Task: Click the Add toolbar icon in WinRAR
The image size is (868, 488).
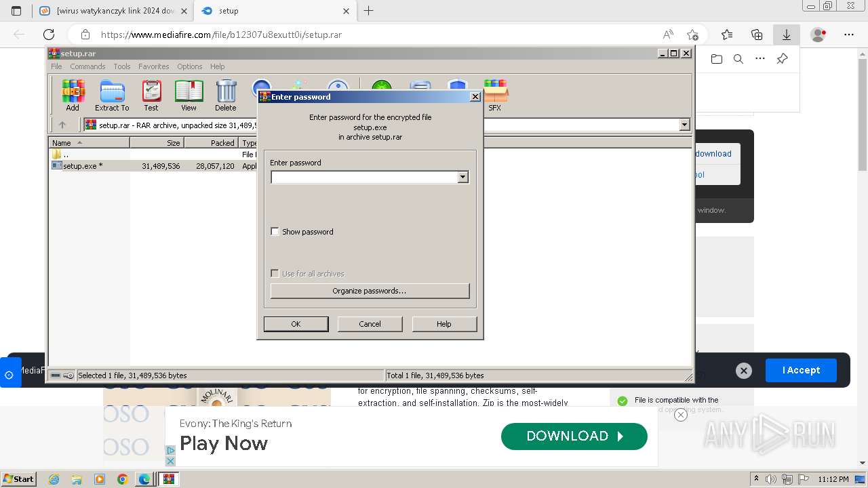Action: pyautogui.click(x=73, y=95)
